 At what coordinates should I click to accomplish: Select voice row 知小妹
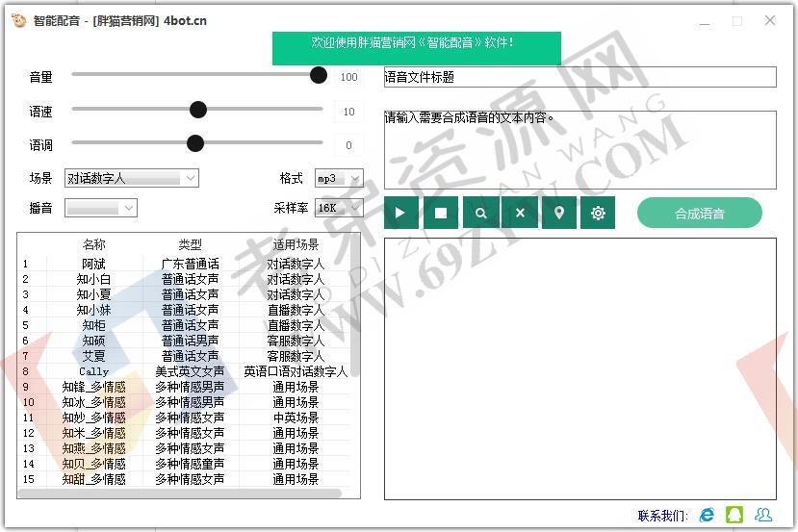click(184, 310)
